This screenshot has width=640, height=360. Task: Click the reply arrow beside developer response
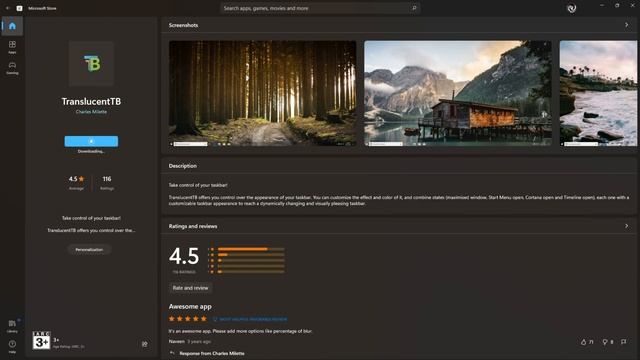[x=172, y=353]
